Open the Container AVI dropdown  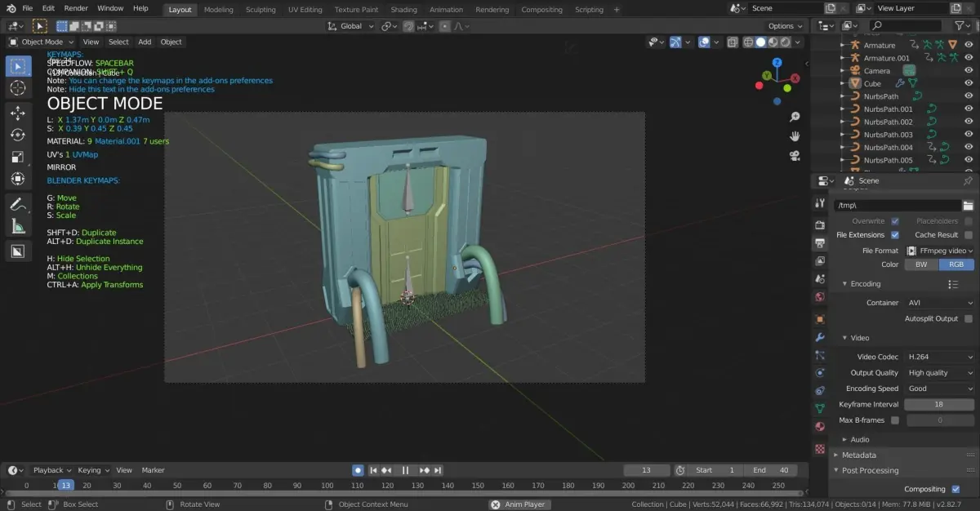pos(940,303)
